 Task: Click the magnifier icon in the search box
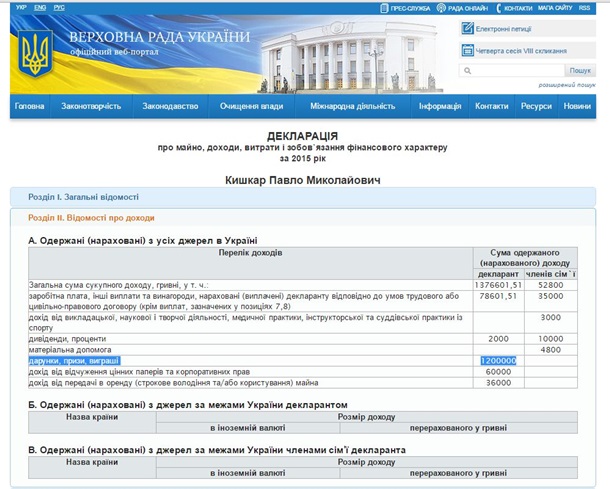tap(468, 70)
